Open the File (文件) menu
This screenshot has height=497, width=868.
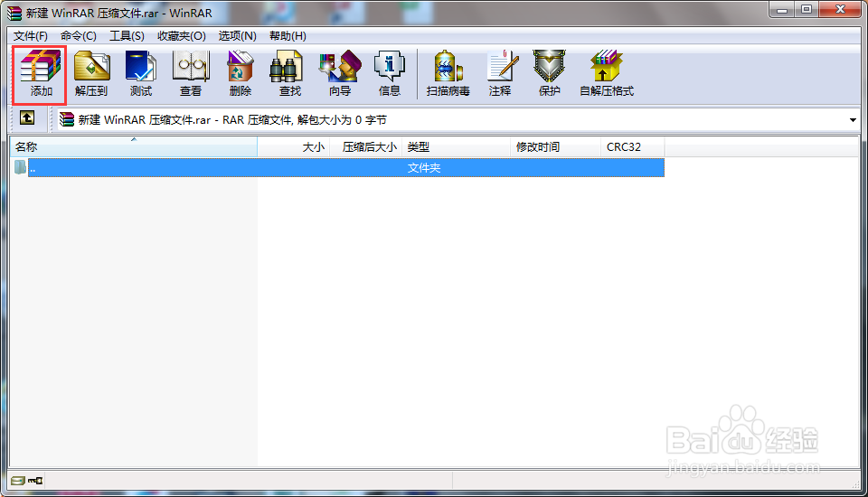coord(31,36)
